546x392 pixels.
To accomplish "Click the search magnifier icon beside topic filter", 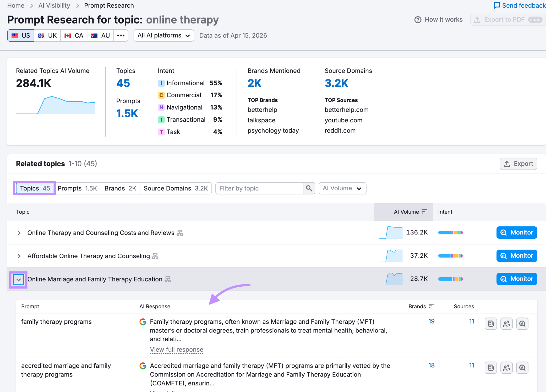I will 309,188.
